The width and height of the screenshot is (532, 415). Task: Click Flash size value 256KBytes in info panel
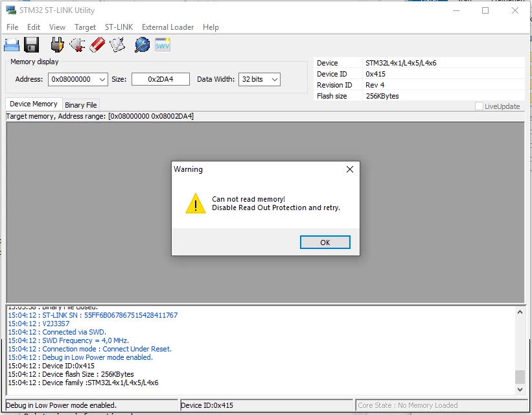tap(382, 96)
